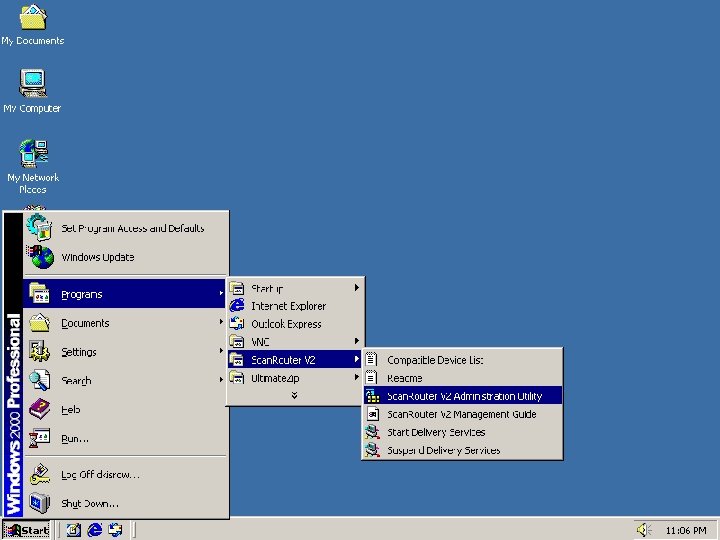
Task: Choose Start Delivery Services
Action: pyautogui.click(x=462, y=432)
